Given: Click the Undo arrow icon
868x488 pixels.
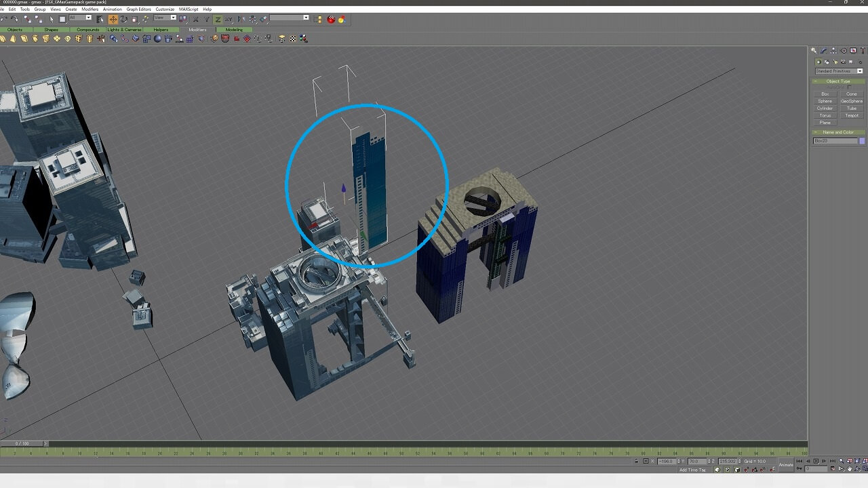Looking at the screenshot, I should click(x=4, y=20).
